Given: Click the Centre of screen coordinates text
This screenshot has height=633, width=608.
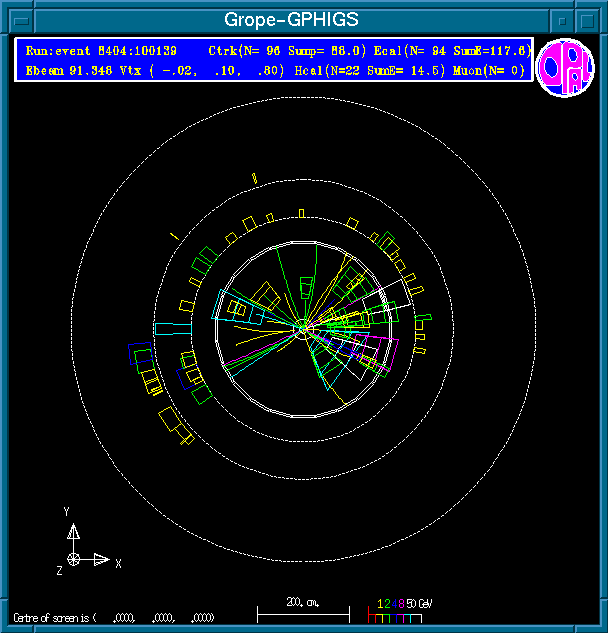Looking at the screenshot, I should 112,617.
